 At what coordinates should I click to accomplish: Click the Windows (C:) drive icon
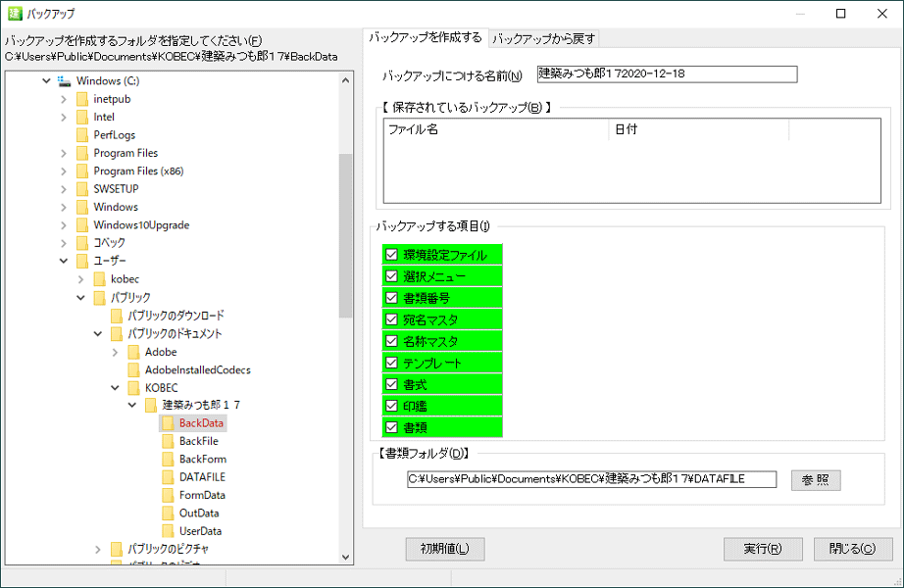pyautogui.click(x=65, y=81)
